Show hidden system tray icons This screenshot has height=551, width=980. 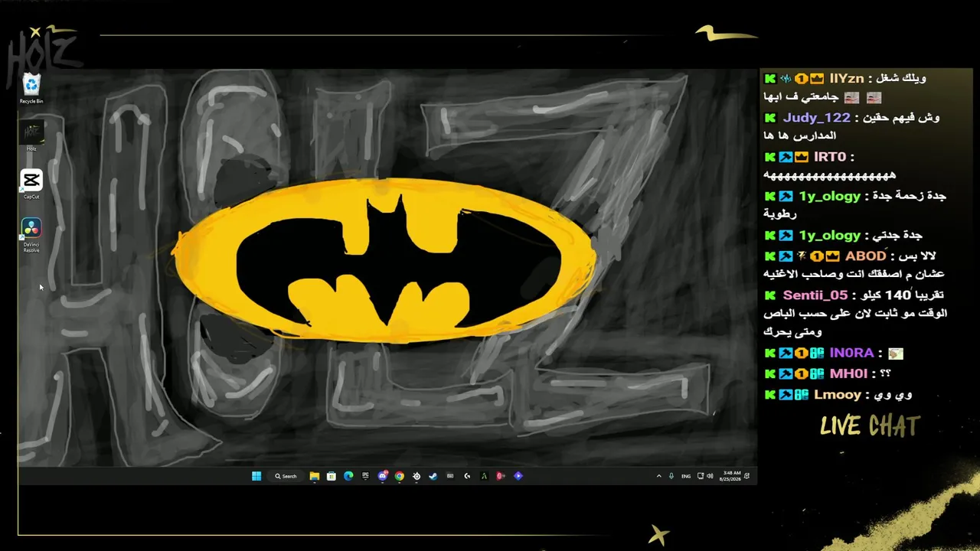658,476
